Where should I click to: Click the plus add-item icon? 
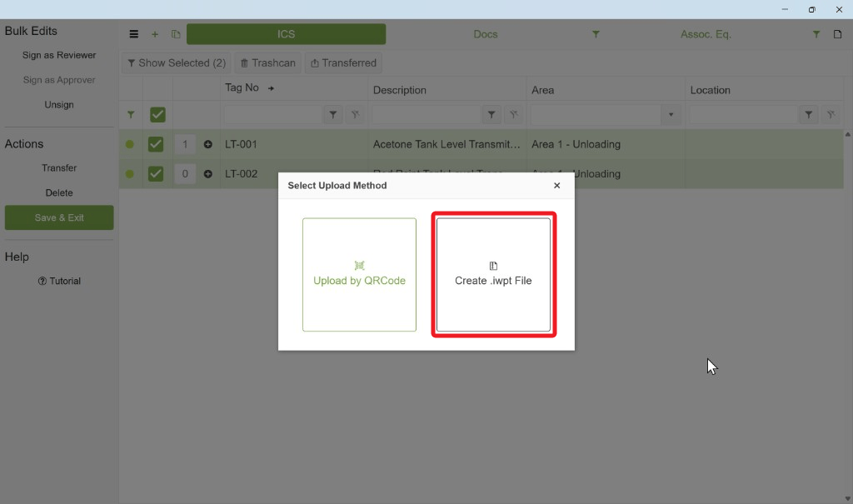(x=155, y=34)
